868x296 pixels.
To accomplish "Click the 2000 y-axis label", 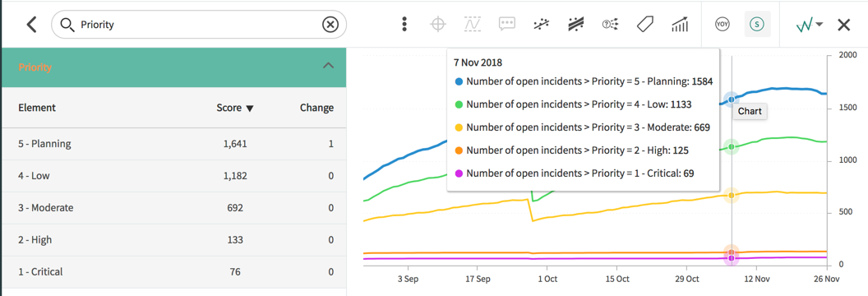I will (847, 55).
